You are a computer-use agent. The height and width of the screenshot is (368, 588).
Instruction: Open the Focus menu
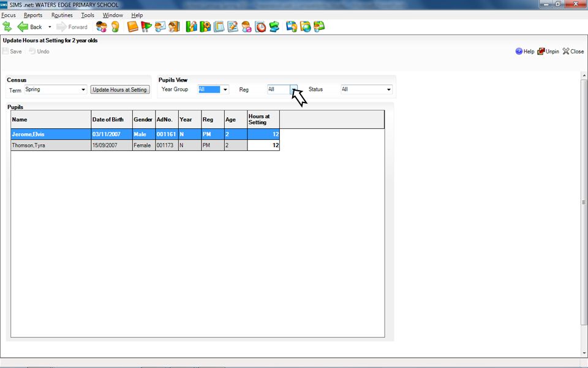coord(9,15)
